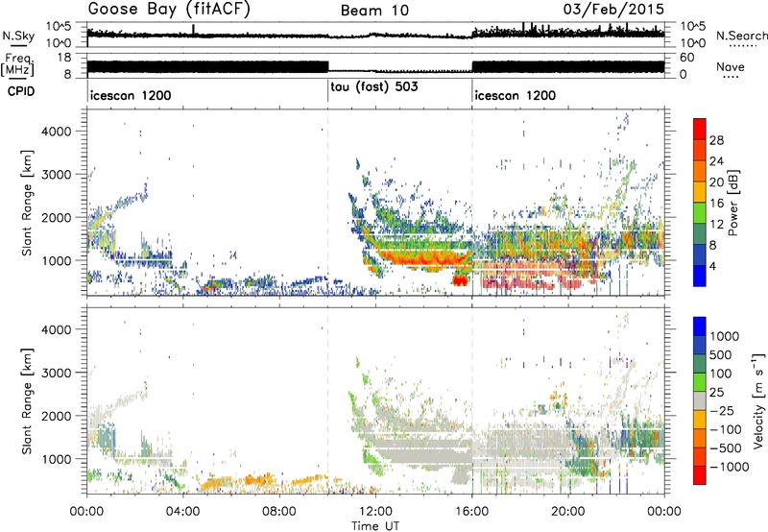Click the 'Velocity [m s-1]' colorbar label

click(758, 399)
